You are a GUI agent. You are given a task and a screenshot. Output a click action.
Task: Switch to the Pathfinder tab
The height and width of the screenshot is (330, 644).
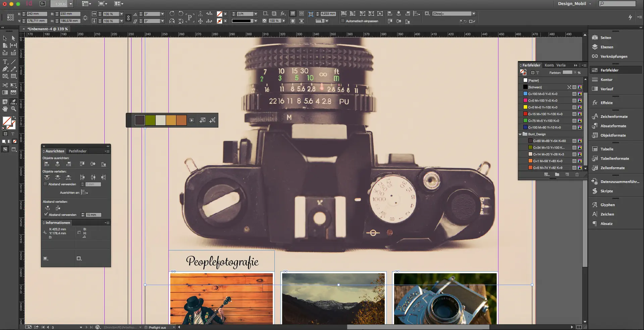click(x=77, y=151)
